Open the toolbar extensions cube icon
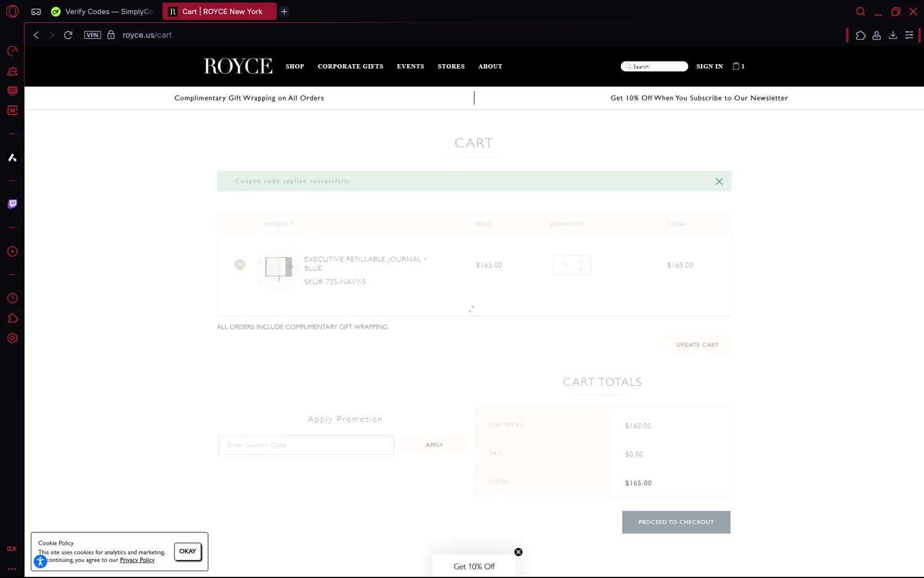 tap(861, 35)
